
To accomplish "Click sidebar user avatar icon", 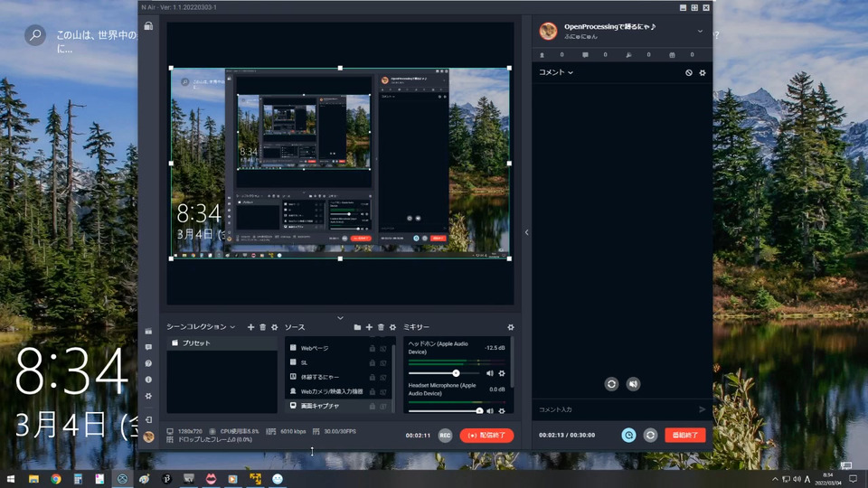I will click(x=148, y=436).
